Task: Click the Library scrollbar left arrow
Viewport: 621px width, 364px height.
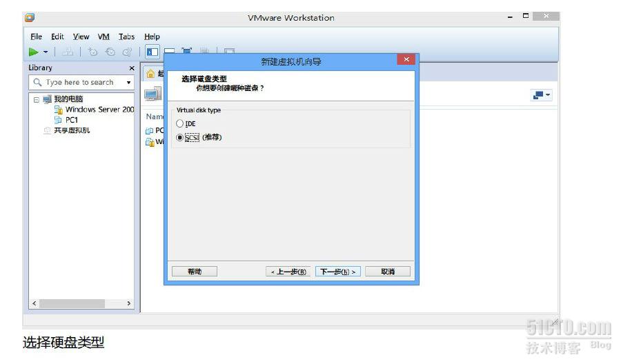Action: point(34,303)
